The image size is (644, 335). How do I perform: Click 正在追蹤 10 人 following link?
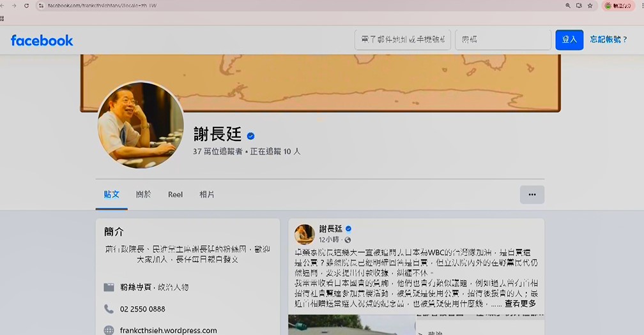275,151
